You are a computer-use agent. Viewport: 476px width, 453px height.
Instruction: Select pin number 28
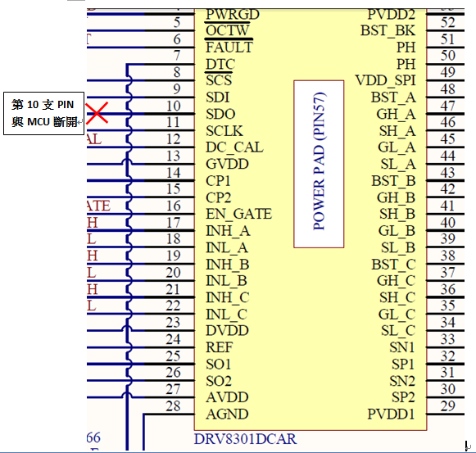point(174,406)
